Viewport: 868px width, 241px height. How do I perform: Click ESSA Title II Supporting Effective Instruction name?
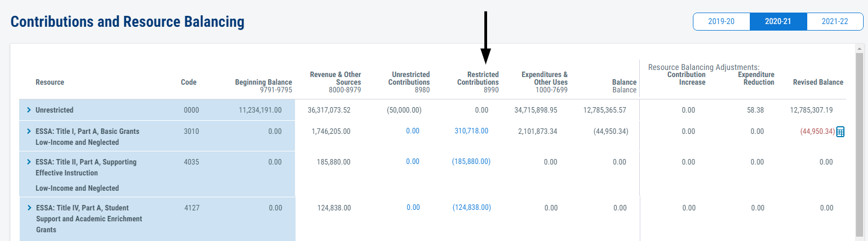(86, 167)
